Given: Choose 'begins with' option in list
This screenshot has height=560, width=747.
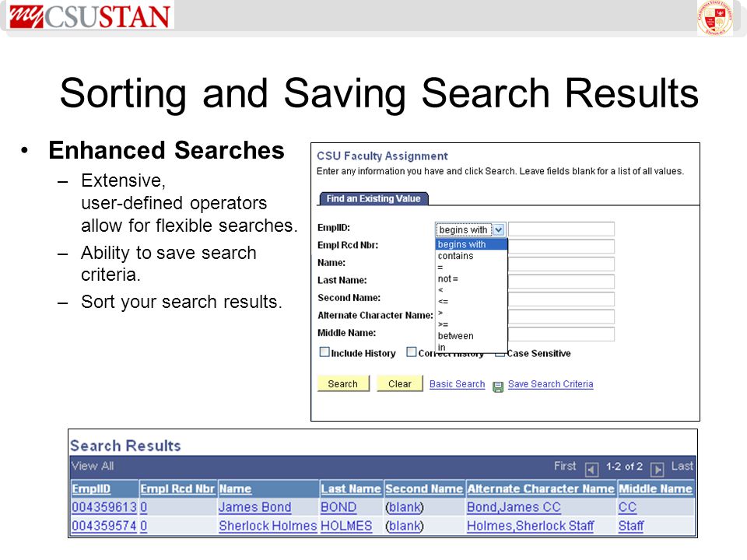Looking at the screenshot, I should 472,244.
